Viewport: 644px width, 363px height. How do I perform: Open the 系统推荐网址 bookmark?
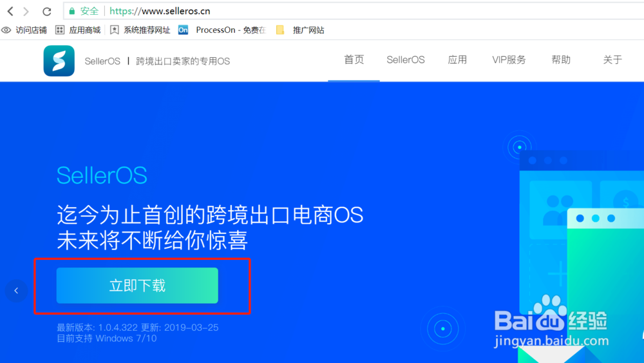point(140,30)
